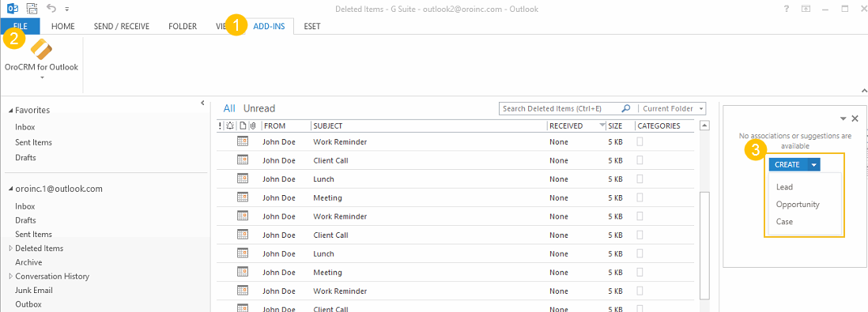The image size is (868, 312).
Task: Select the ADD-INS tab
Action: coord(269,26)
